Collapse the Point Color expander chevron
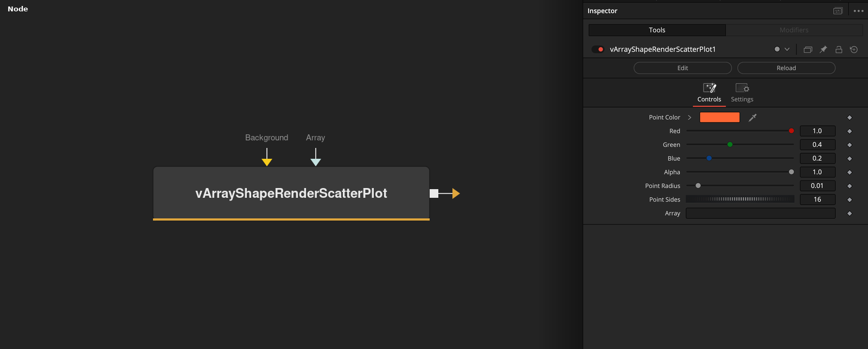868x349 pixels. coord(690,118)
